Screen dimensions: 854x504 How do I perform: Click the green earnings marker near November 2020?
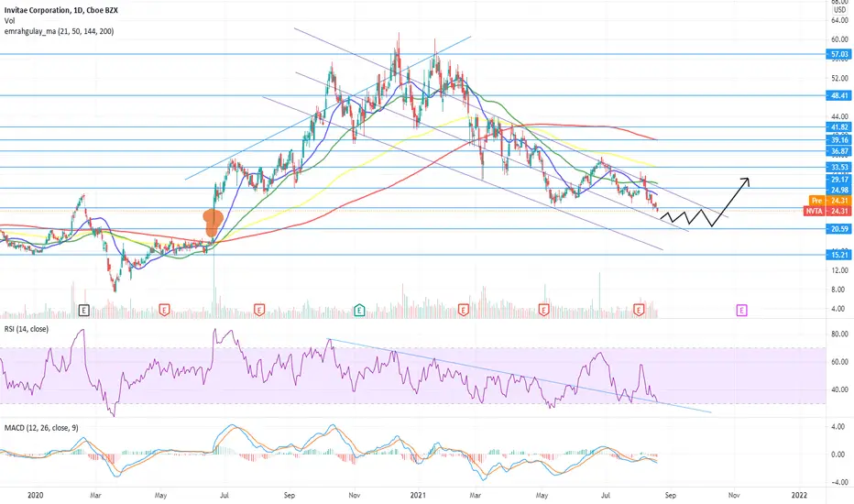point(359,310)
